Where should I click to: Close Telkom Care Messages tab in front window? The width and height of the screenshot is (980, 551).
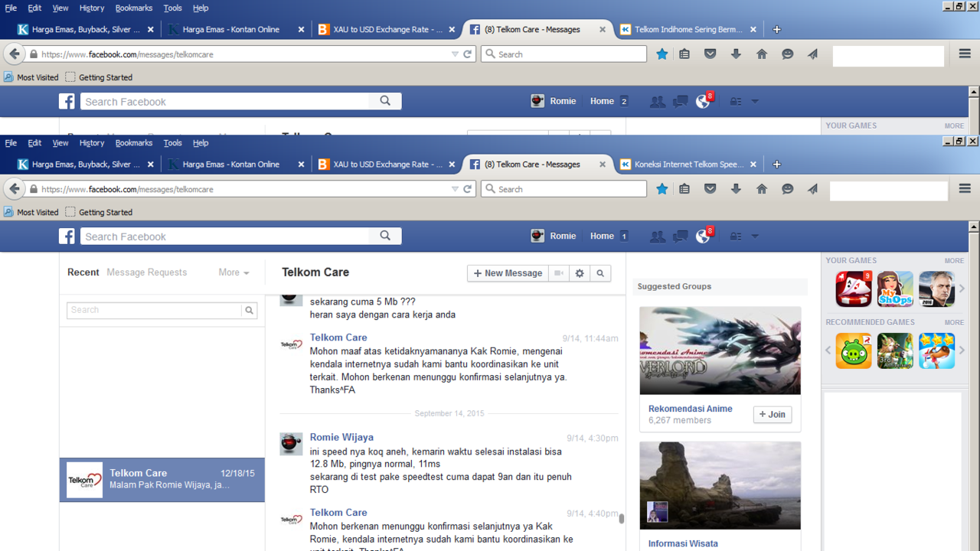point(603,165)
